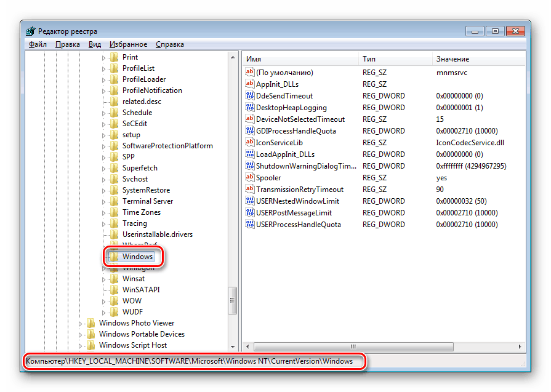Select the WOW key

tap(132, 301)
